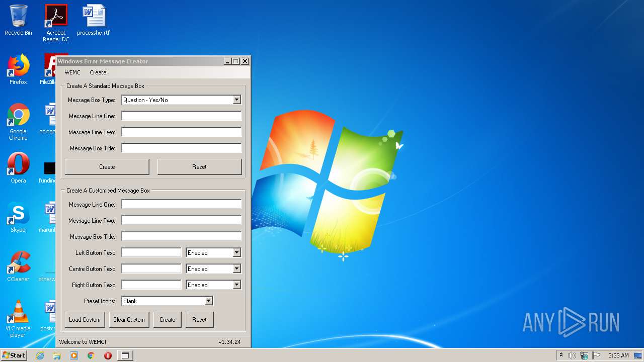
Task: Click Create in the Customised Message Box section
Action: pos(168,320)
